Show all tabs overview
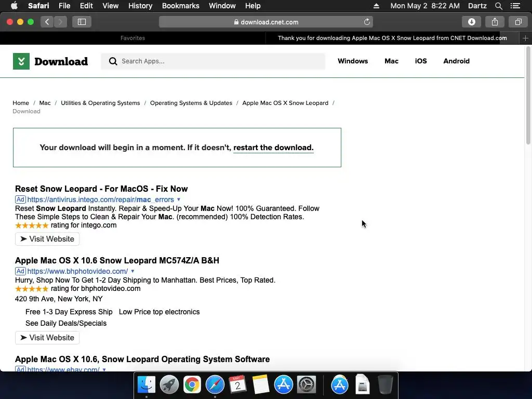This screenshot has height=399, width=532. pyautogui.click(x=518, y=22)
